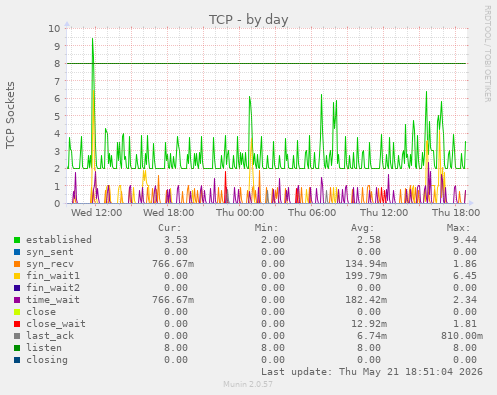Click syn_recv max value 1.86
Image resolution: width=497 pixels, height=395 pixels.
pos(465,264)
